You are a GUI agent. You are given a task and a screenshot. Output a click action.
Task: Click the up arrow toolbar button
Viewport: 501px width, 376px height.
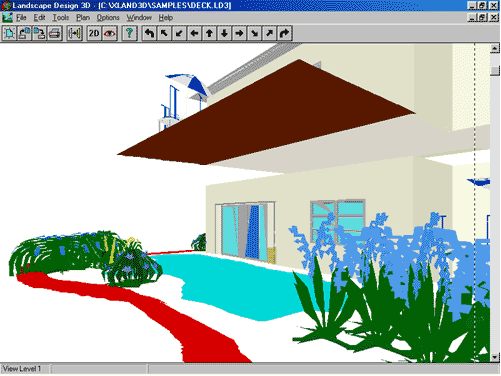point(209,33)
